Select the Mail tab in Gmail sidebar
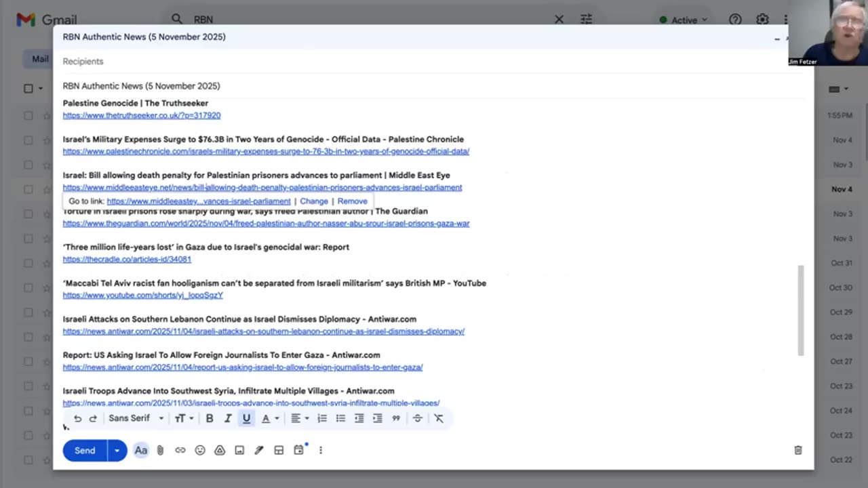The height and width of the screenshot is (488, 868). tap(40, 59)
